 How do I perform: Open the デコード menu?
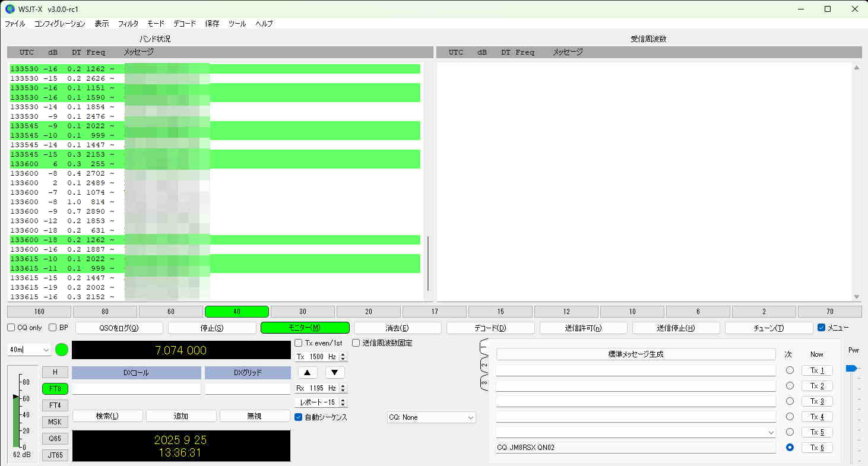[185, 24]
